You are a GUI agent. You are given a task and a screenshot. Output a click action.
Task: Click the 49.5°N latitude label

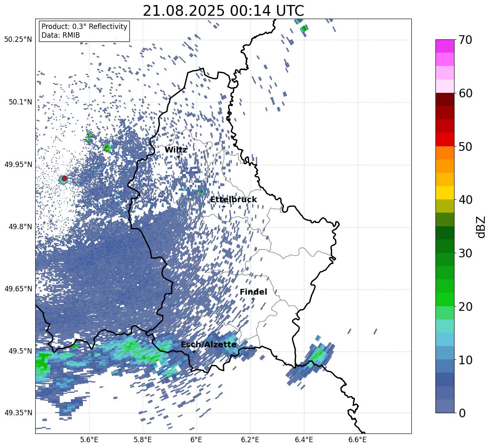point(20,351)
